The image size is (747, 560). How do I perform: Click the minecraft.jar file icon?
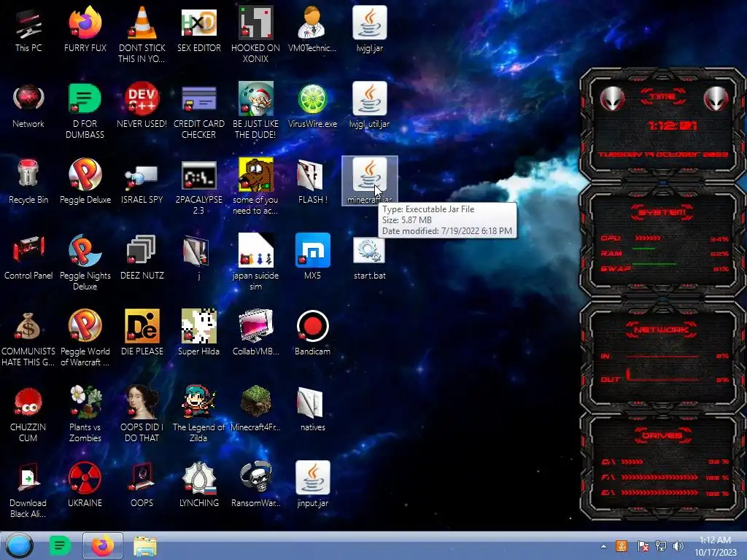(x=370, y=176)
